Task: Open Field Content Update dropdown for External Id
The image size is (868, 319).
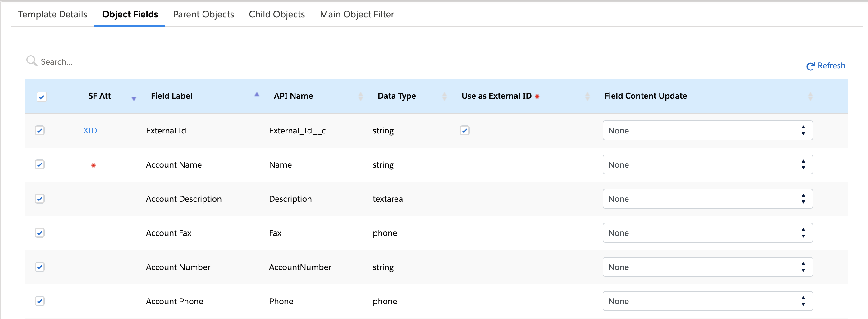Action: pos(708,131)
